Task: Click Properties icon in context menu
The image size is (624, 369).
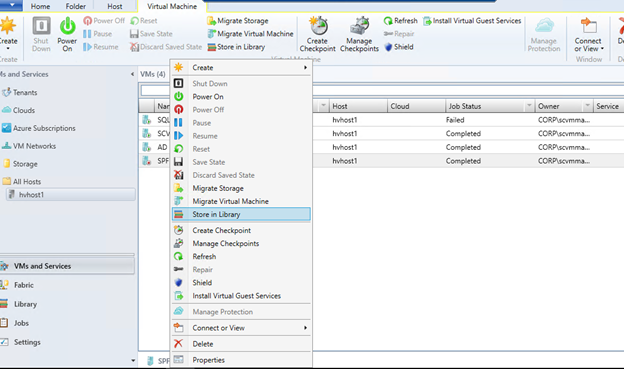Action: pos(179,359)
